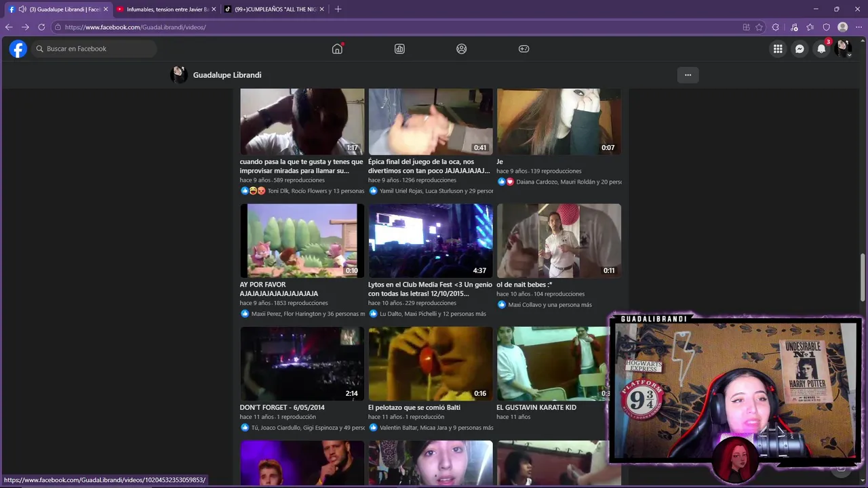Play the DON'T FORGET 2:14 video
868x488 pixels.
pyautogui.click(x=302, y=363)
